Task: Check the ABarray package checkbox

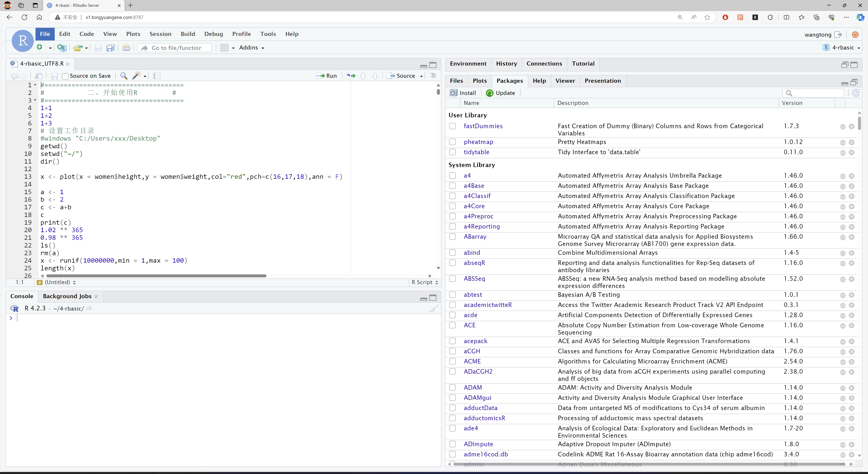Action: click(x=453, y=236)
